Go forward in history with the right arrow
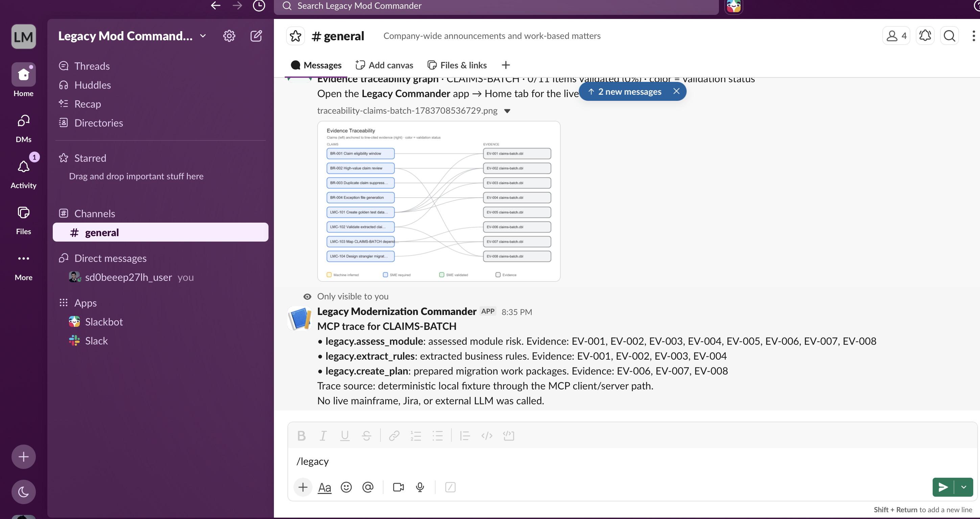980x519 pixels. [237, 5]
